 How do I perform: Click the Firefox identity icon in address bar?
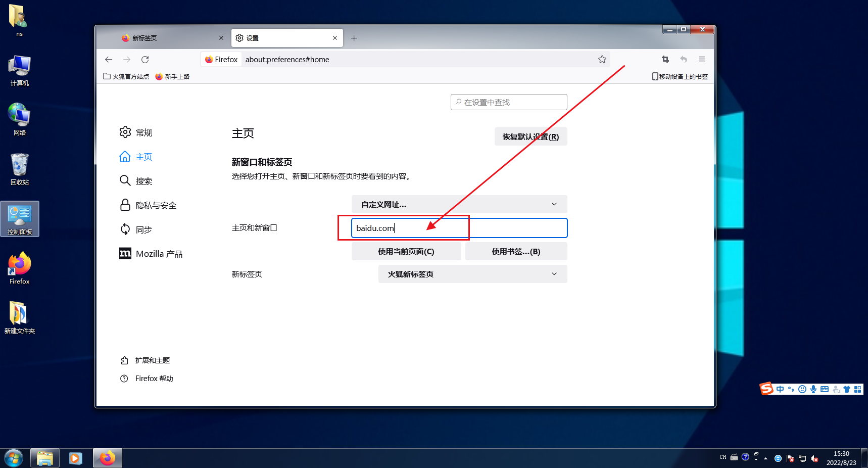coord(221,60)
